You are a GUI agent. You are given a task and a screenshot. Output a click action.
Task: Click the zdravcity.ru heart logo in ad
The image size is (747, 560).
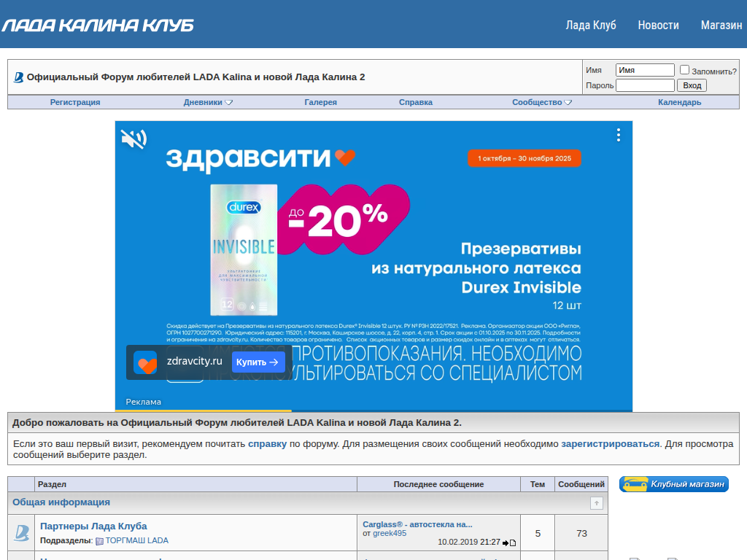[x=145, y=362]
